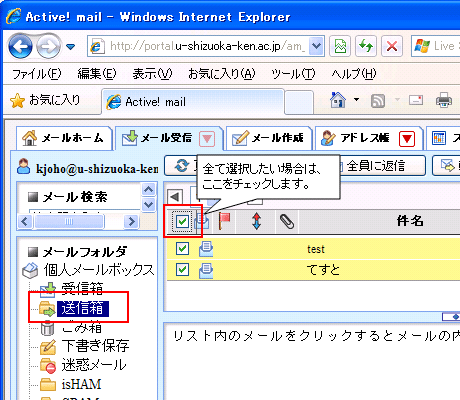Select the Active! mail browser tab
The width and height of the screenshot is (460, 400).
[193, 102]
